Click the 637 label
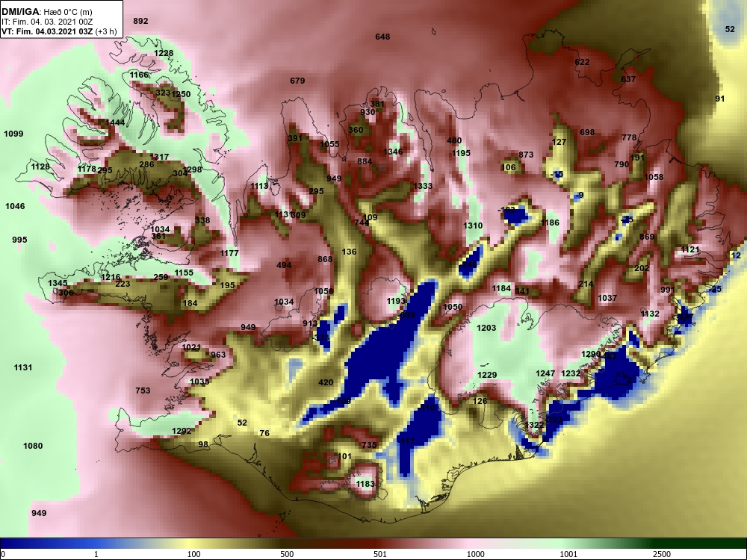The image size is (747, 560). [628, 80]
